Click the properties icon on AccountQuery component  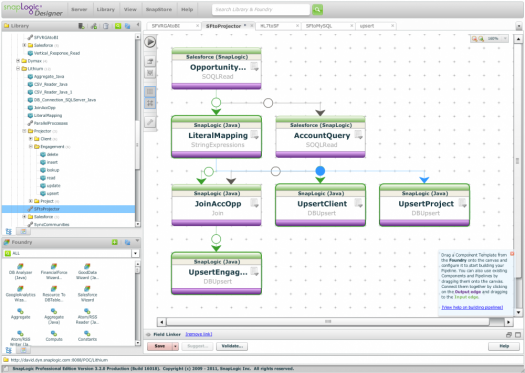[359, 135]
